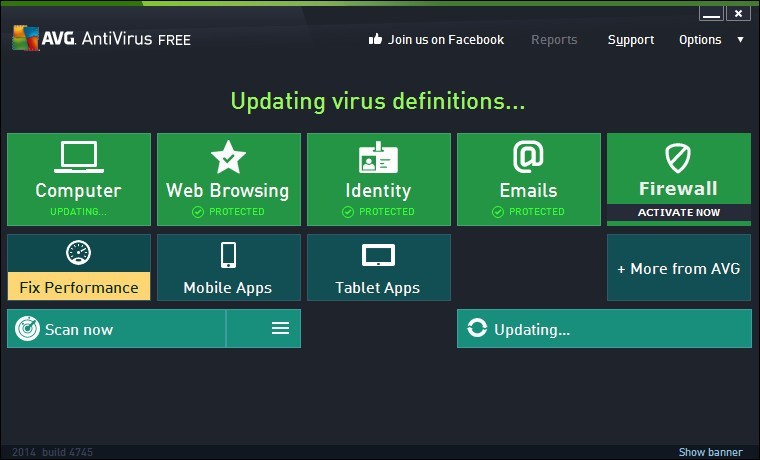The image size is (760, 460).
Task: Open the Support menu
Action: (x=631, y=40)
